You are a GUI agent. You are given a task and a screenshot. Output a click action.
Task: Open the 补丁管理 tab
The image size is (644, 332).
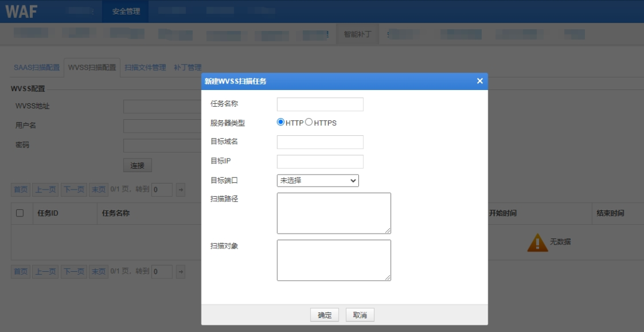coord(187,67)
